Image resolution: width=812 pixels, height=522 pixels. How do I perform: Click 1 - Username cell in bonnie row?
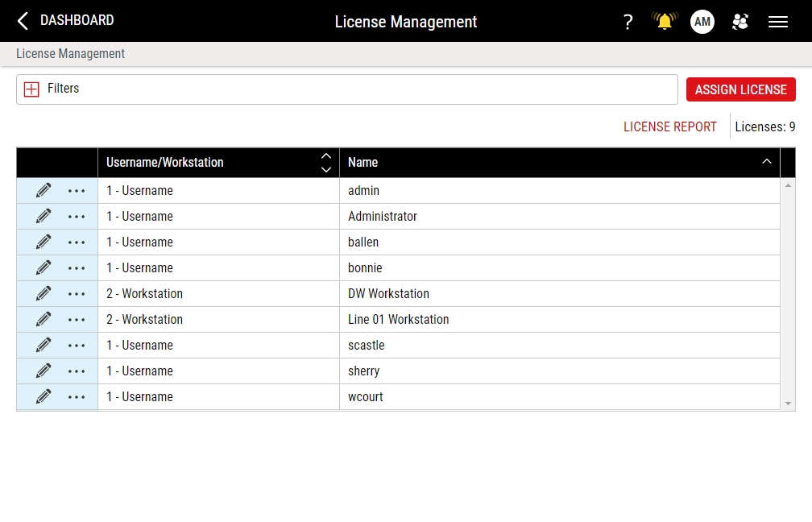(x=218, y=268)
